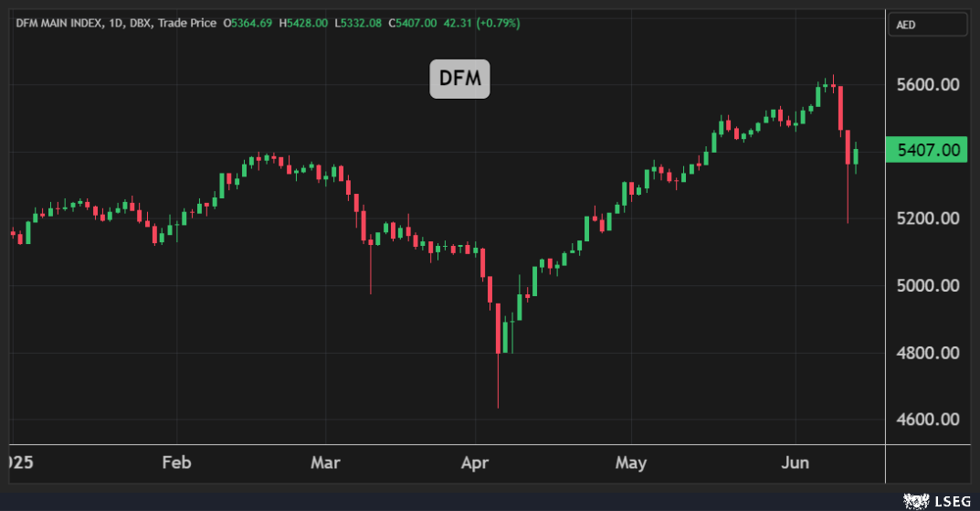980x511 pixels.
Task: Click the 5200.00 price axis label
Action: click(x=928, y=218)
